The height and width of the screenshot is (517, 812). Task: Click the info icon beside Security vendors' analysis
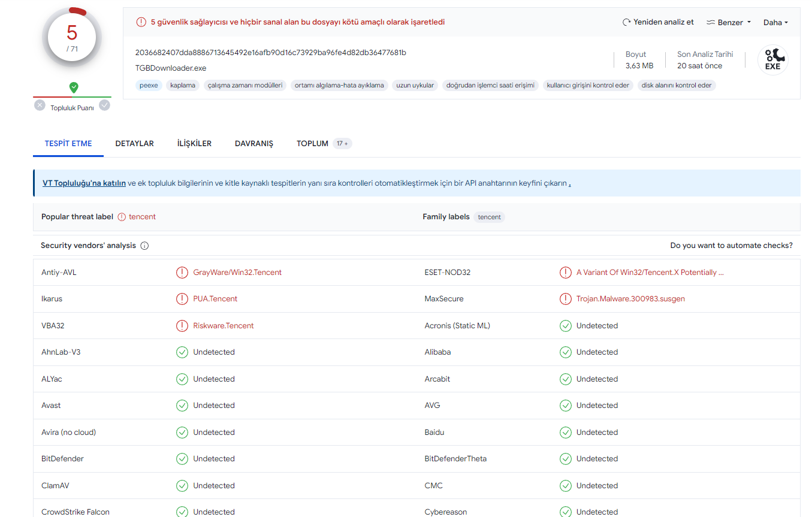click(144, 246)
